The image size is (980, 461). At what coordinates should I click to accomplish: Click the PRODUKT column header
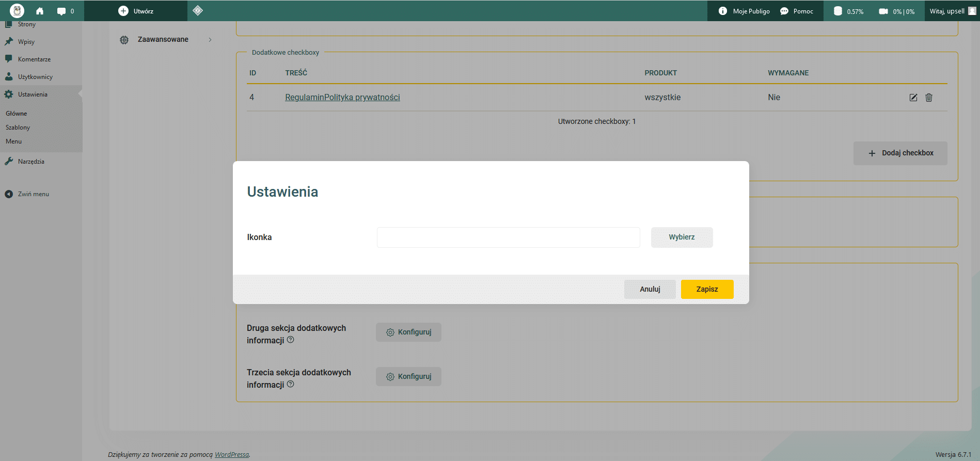click(661, 73)
